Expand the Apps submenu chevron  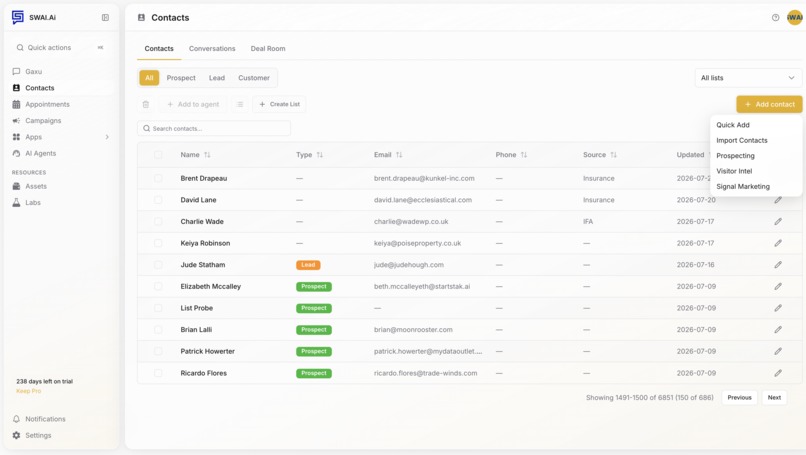[107, 137]
